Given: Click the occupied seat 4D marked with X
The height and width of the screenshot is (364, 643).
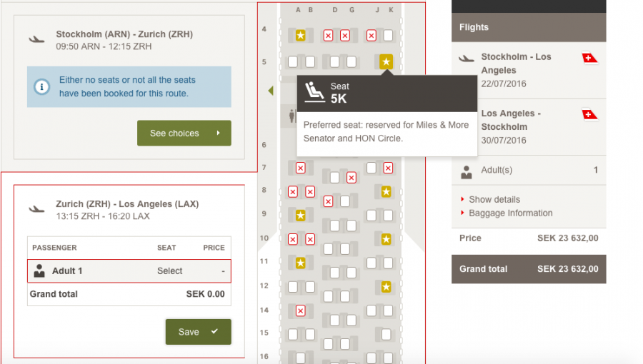Looking at the screenshot, I should [x=328, y=36].
